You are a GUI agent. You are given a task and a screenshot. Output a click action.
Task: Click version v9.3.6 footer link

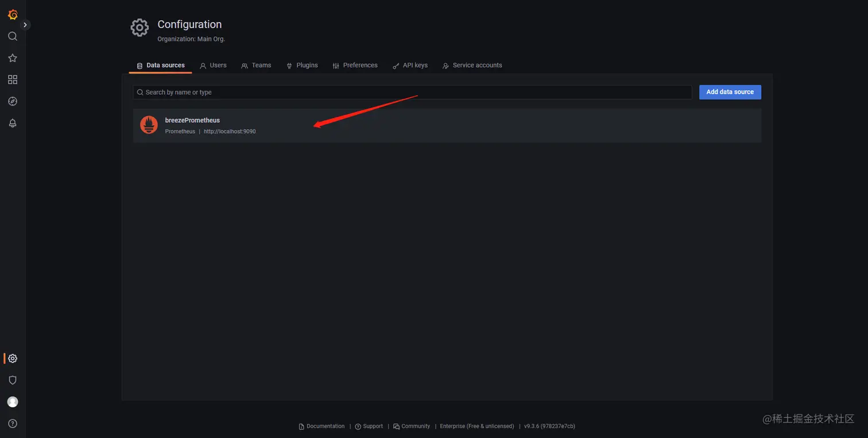[549, 427]
